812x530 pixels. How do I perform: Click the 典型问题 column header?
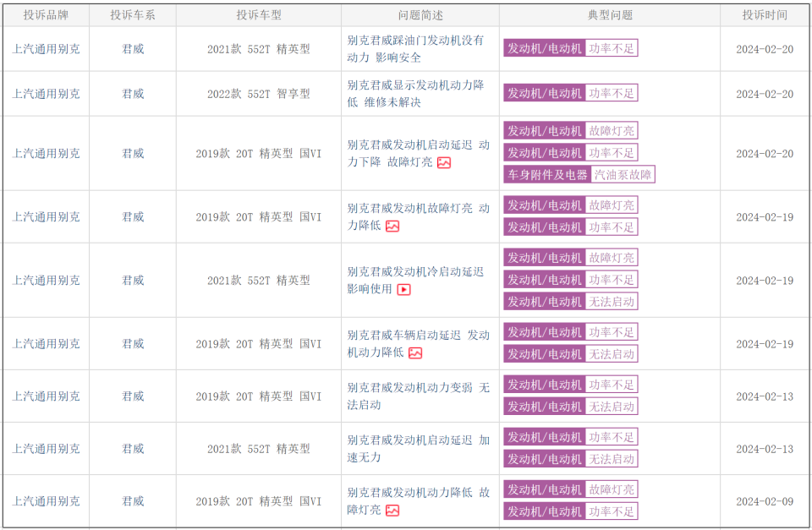(610, 15)
